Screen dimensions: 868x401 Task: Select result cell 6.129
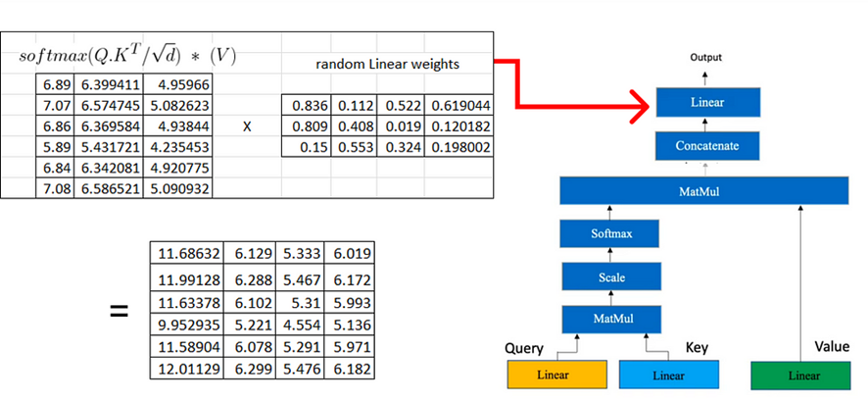coord(250,253)
